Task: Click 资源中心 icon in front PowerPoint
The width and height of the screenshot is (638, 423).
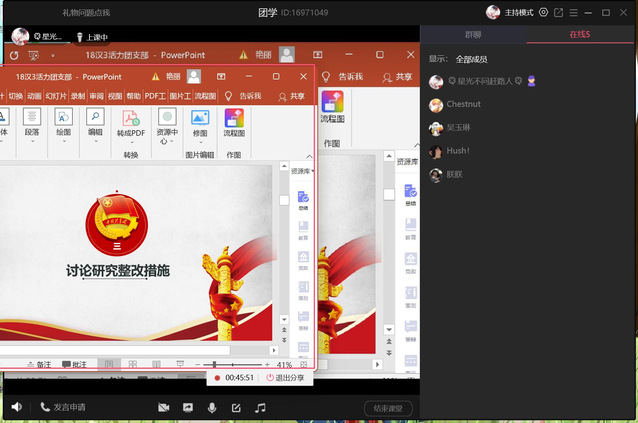Action: [x=167, y=117]
